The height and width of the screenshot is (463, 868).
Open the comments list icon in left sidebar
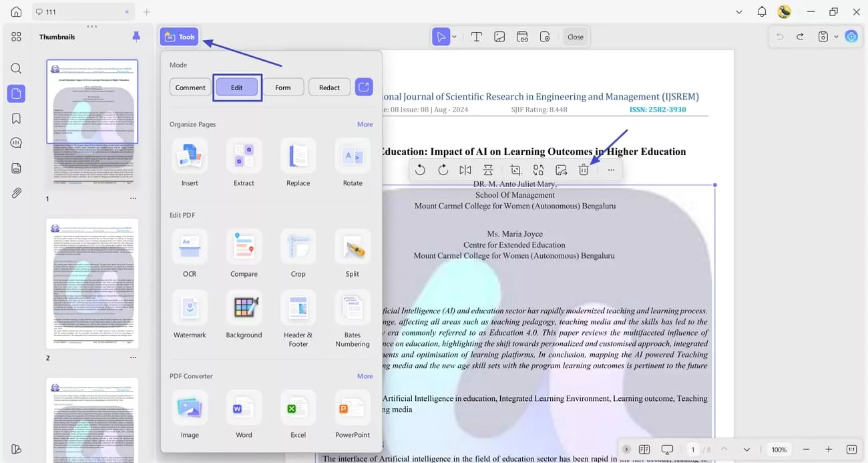(16, 143)
